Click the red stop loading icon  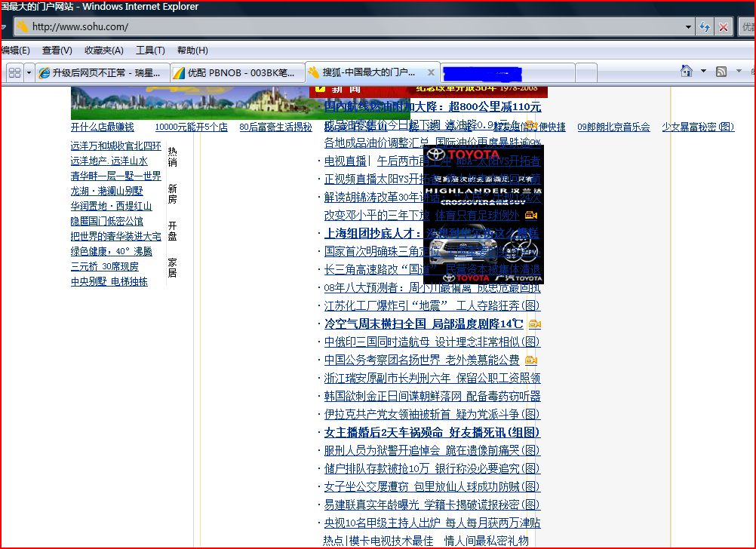coord(724,27)
